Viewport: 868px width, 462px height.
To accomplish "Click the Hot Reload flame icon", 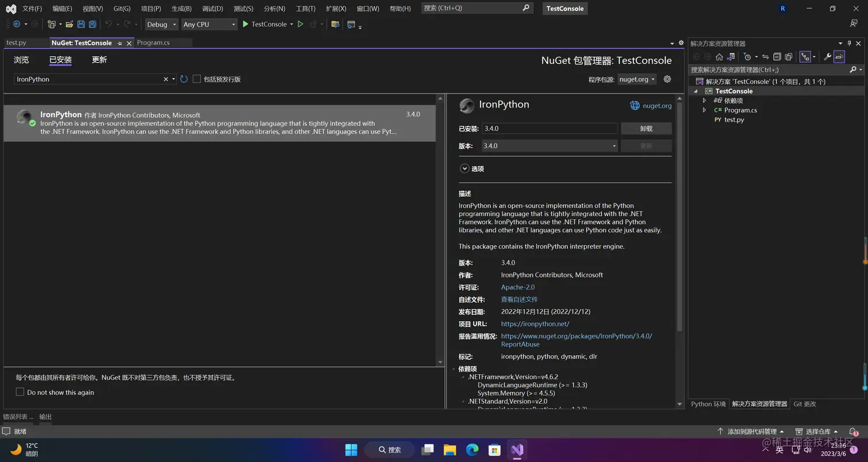I will click(313, 24).
